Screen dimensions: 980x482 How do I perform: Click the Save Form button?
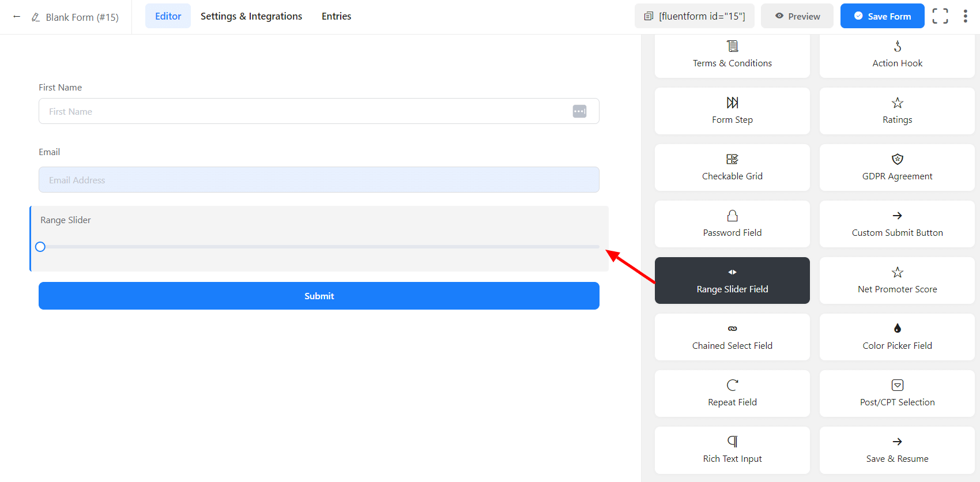tap(882, 16)
